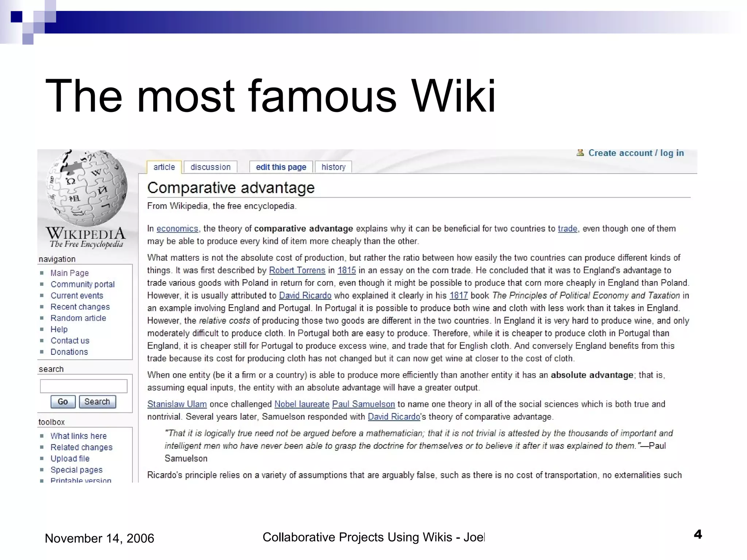Open Community portal link
The height and width of the screenshot is (560, 747).
click(82, 284)
